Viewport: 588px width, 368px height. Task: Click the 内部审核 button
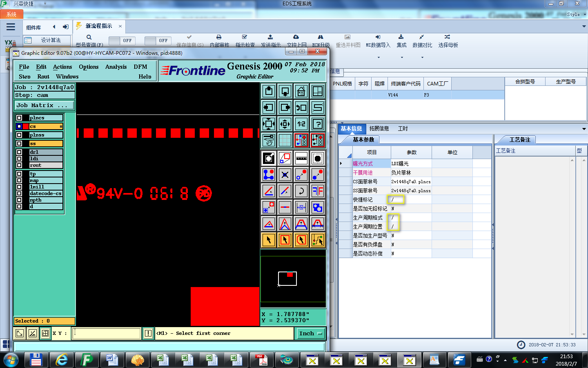pyautogui.click(x=219, y=41)
